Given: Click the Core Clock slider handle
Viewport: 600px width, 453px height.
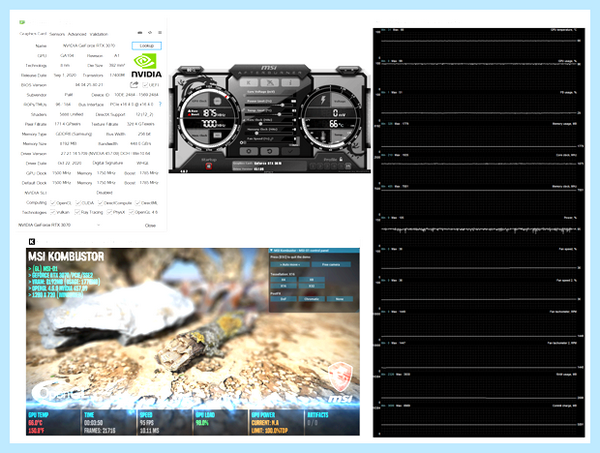Looking at the screenshot, I should click(x=261, y=124).
